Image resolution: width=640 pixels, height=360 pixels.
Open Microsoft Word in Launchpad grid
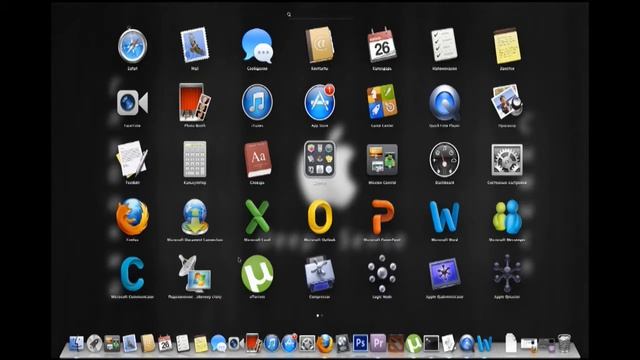pos(444,217)
